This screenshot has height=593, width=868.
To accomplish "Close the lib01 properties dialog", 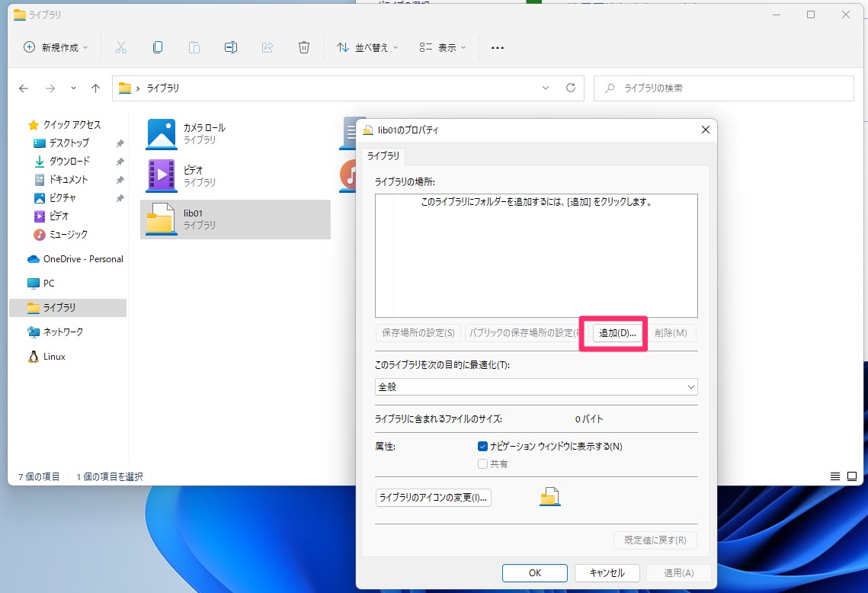I will [705, 130].
